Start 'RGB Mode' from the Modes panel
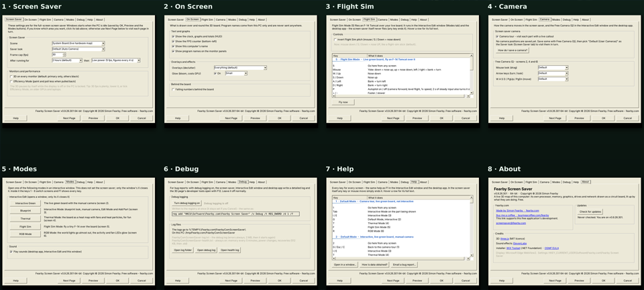The width and height of the screenshot is (644, 290). 25,234
